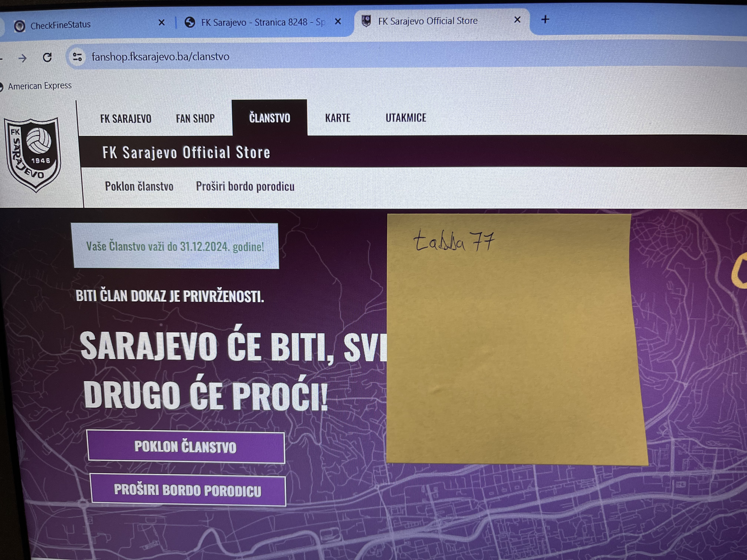The width and height of the screenshot is (747, 560).
Task: Click the Poklon članstvo submenu link
Action: (139, 186)
